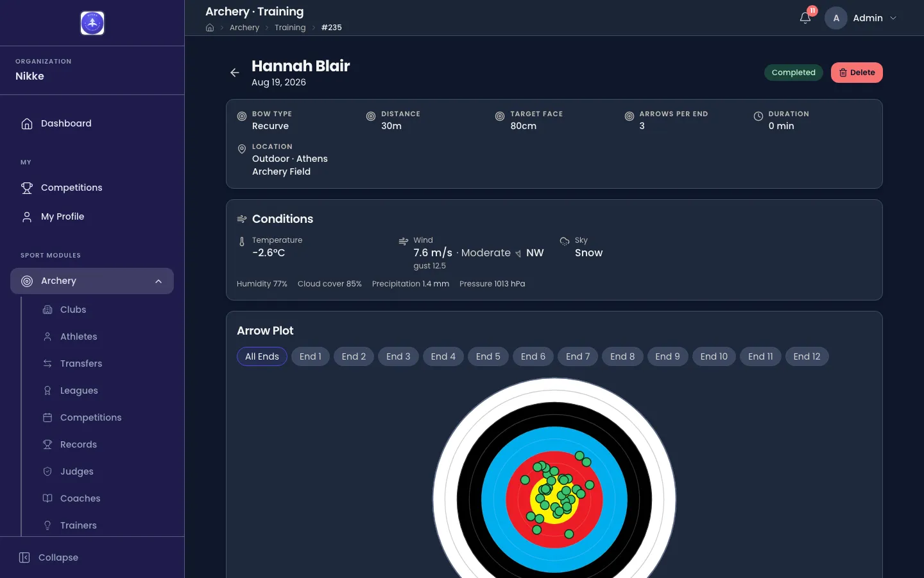Click the Competitions calendar icon under Archery
This screenshot has width=924, height=578.
click(47, 417)
